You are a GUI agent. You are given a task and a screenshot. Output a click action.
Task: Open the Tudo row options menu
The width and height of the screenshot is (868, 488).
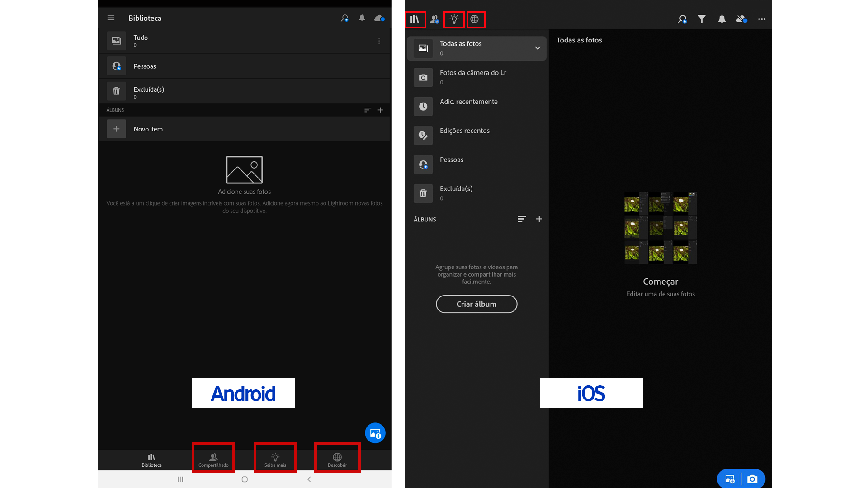tap(379, 41)
